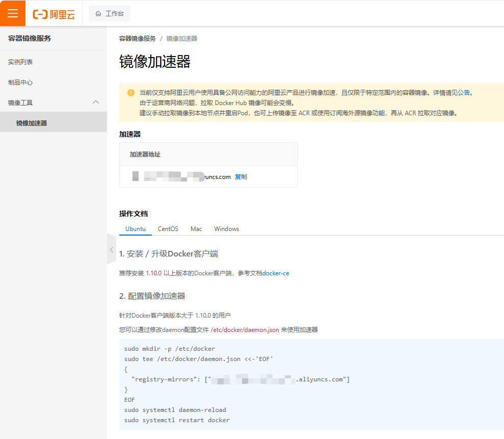The height and width of the screenshot is (439, 504).
Task: Open the 工作台 workbench button
Action: (x=110, y=13)
